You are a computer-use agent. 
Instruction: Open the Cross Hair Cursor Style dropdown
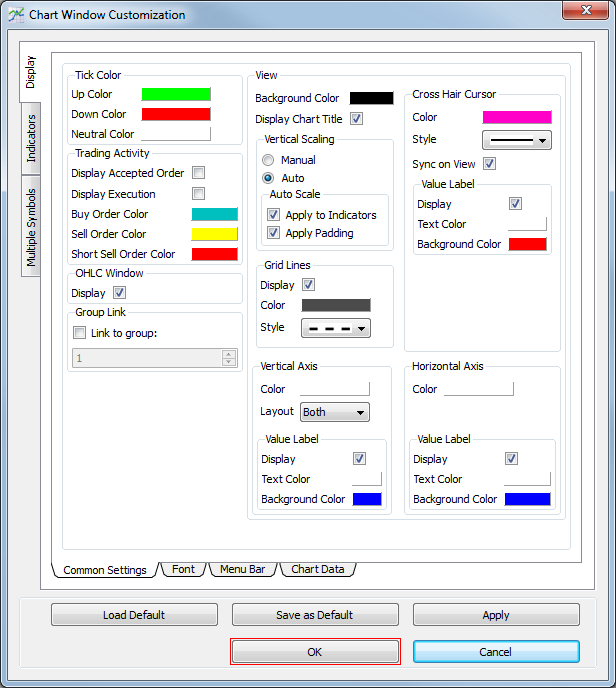click(517, 140)
